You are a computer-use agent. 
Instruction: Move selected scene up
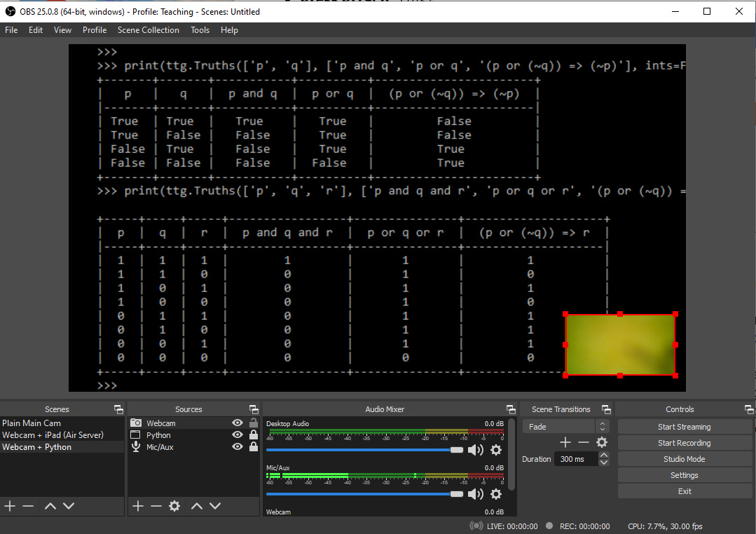tap(50, 506)
